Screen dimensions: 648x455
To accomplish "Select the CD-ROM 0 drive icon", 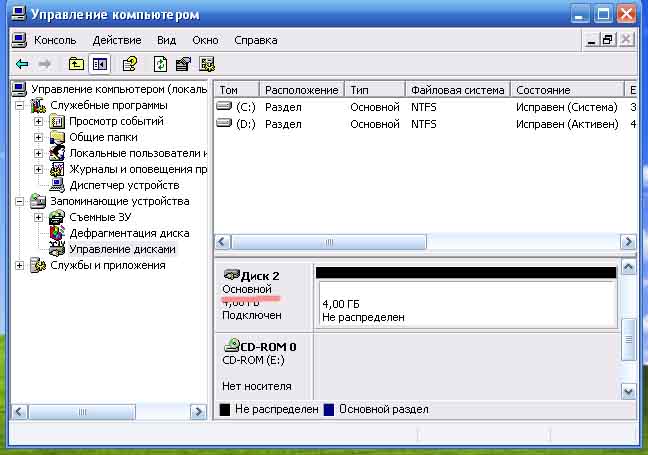I will pos(231,345).
